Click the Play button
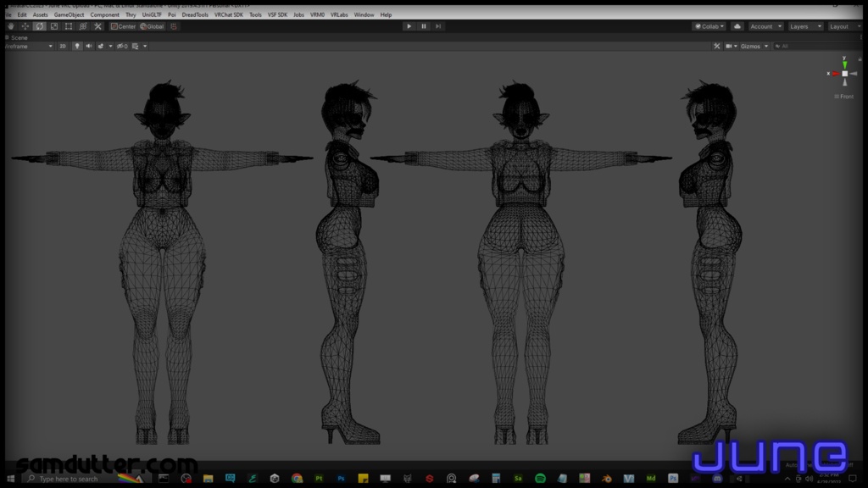Screen dimensions: 868x488 pos(409,26)
